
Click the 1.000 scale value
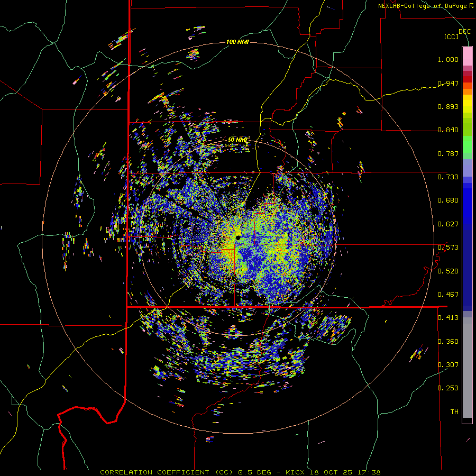tap(448, 59)
